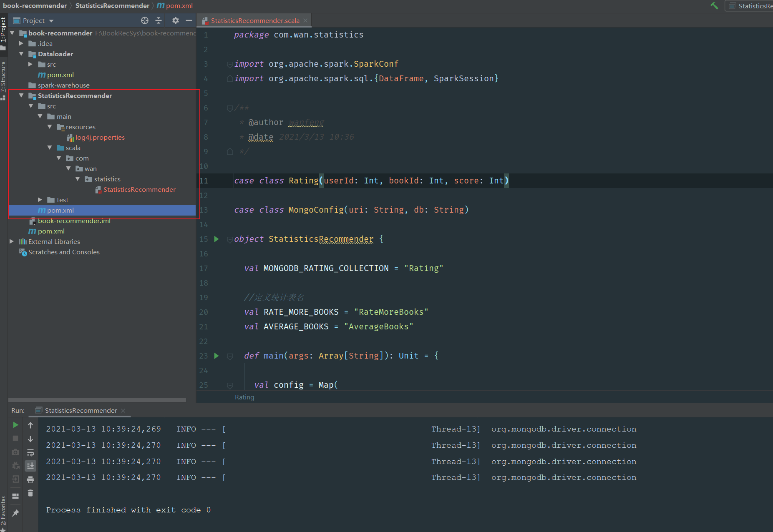Select the StatisticsRecommender.scala editor tab

tap(255, 20)
